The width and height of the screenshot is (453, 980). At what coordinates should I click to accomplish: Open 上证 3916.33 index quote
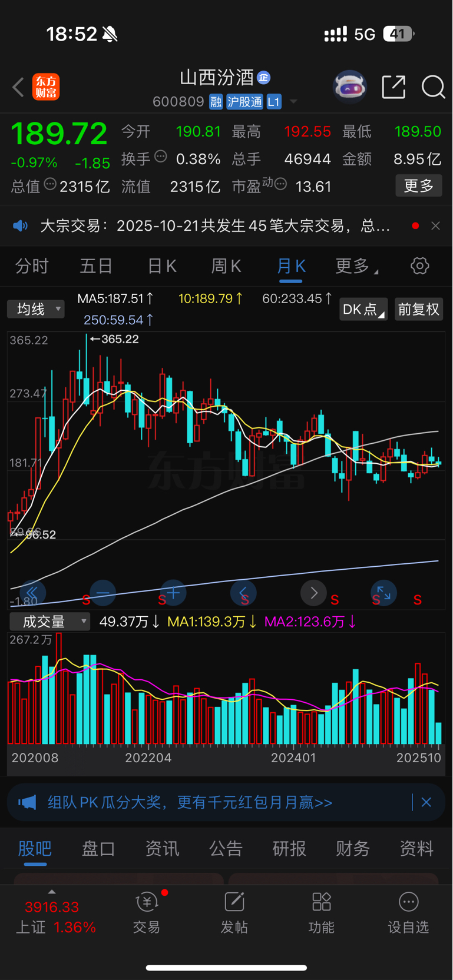[x=56, y=917]
